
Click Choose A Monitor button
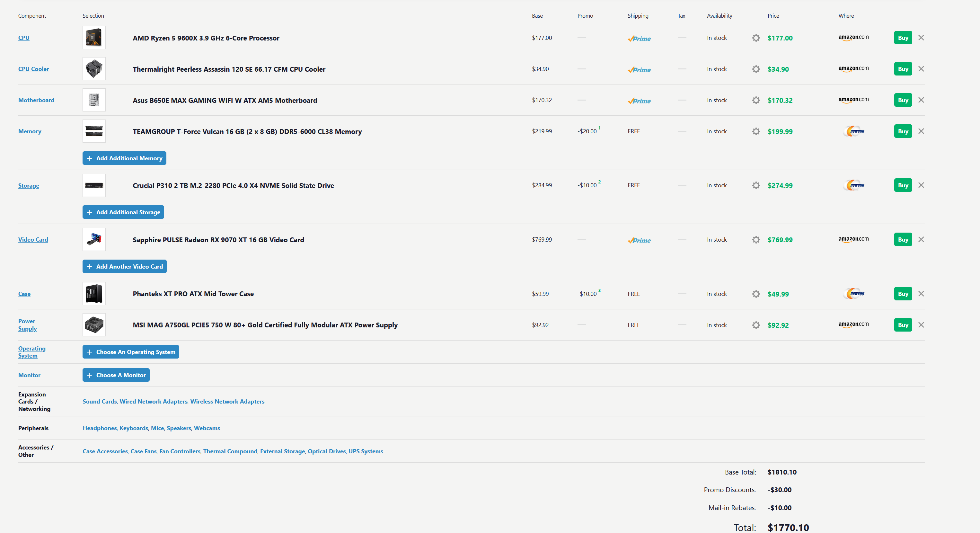[x=116, y=375]
